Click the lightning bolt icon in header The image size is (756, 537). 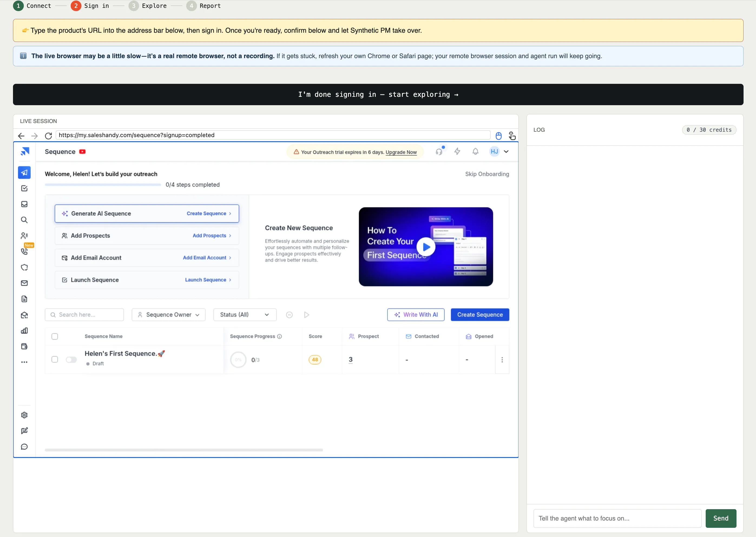coord(457,151)
